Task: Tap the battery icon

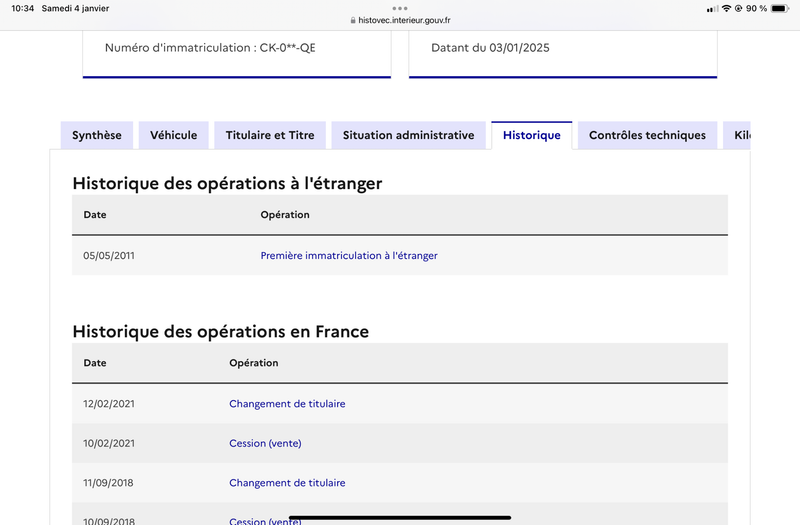Action: (x=780, y=8)
